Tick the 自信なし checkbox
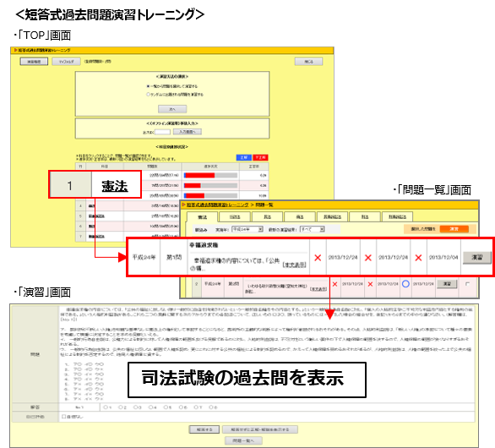The image size is (495, 448). [63, 417]
